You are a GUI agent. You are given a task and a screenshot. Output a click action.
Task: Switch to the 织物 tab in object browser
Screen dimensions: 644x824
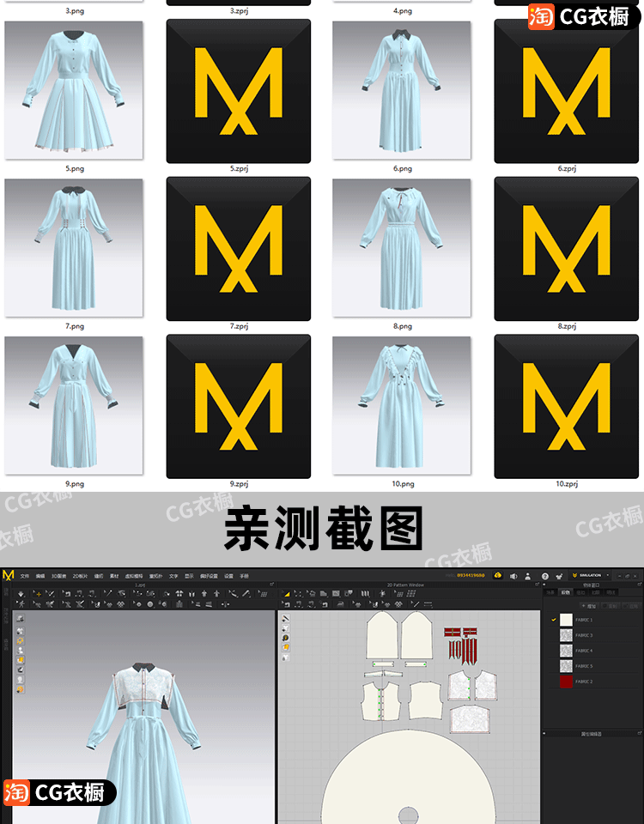[x=565, y=592]
